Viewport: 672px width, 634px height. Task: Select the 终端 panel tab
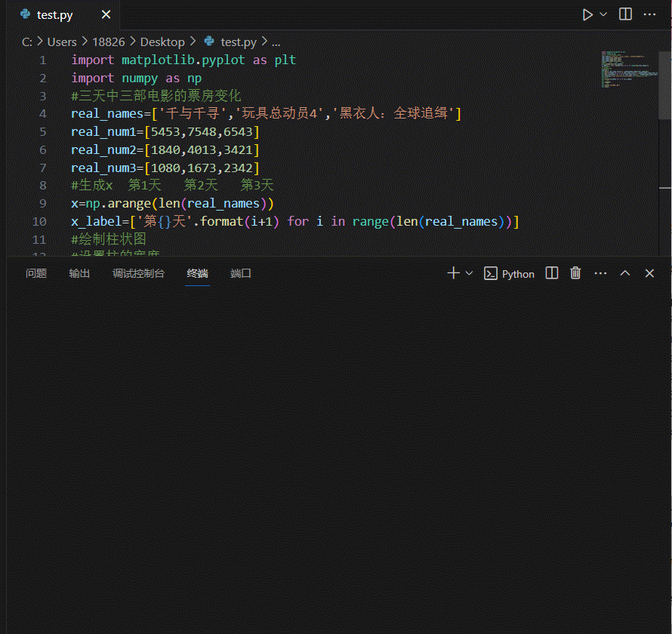click(197, 273)
